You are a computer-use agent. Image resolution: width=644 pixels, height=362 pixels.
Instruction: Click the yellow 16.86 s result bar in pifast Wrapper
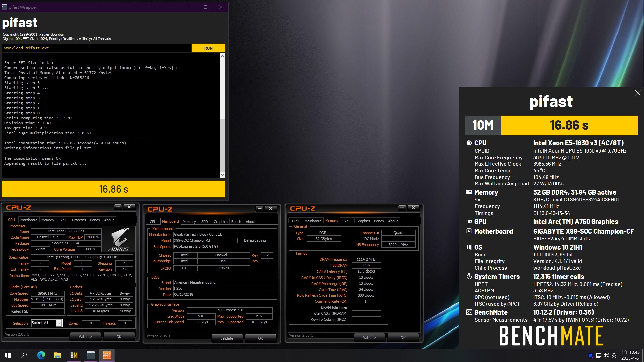tap(114, 189)
